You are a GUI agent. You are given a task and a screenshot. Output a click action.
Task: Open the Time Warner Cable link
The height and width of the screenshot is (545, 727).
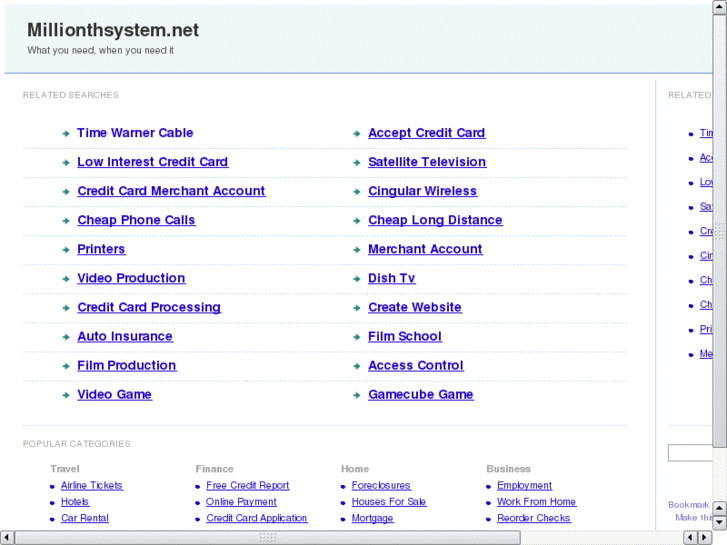pyautogui.click(x=135, y=133)
